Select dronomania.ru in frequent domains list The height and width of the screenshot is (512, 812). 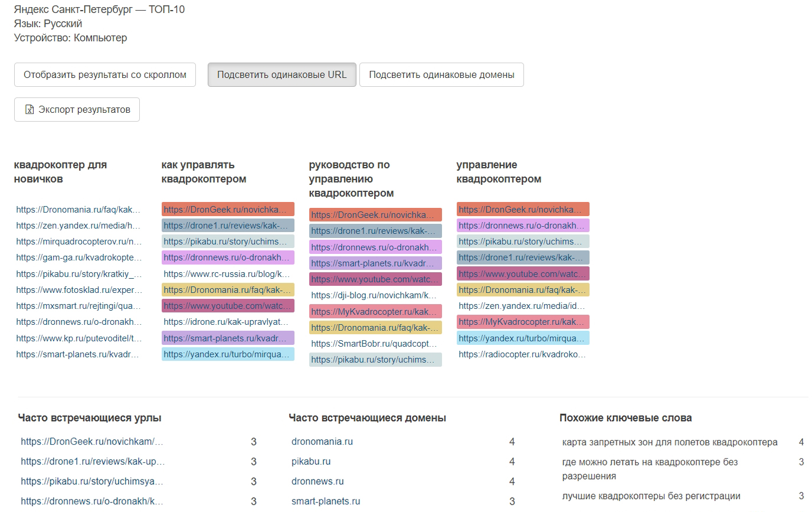click(x=322, y=442)
